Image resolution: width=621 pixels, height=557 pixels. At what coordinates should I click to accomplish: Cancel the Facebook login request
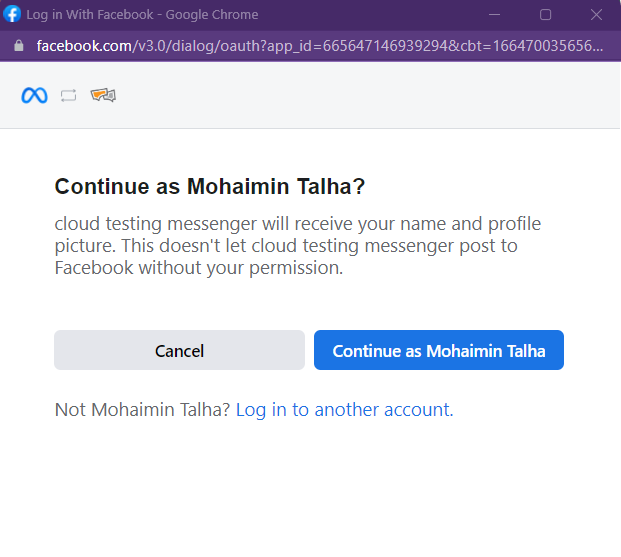point(179,350)
